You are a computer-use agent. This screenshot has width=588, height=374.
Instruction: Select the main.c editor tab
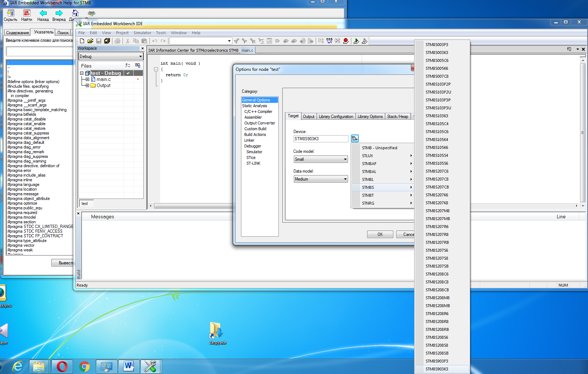point(247,50)
